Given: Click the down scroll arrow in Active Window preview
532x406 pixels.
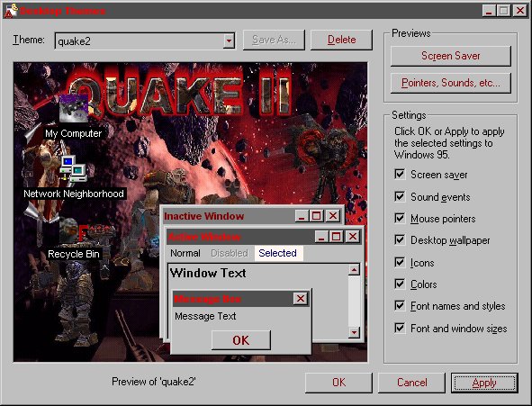Looking at the screenshot, I should click(x=354, y=332).
